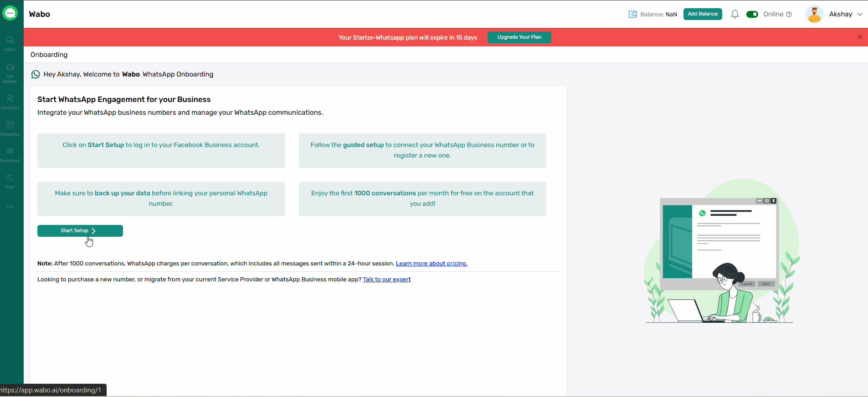The height and width of the screenshot is (397, 868).
Task: Show more sidebar options via three dots
Action: (10, 207)
